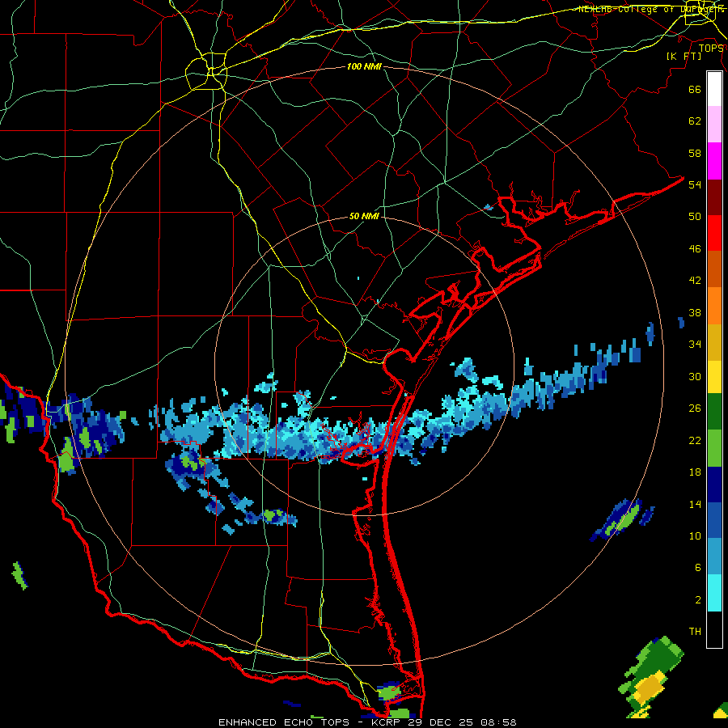
Task: Click the '[K FT]' units label
Action: pos(684,57)
